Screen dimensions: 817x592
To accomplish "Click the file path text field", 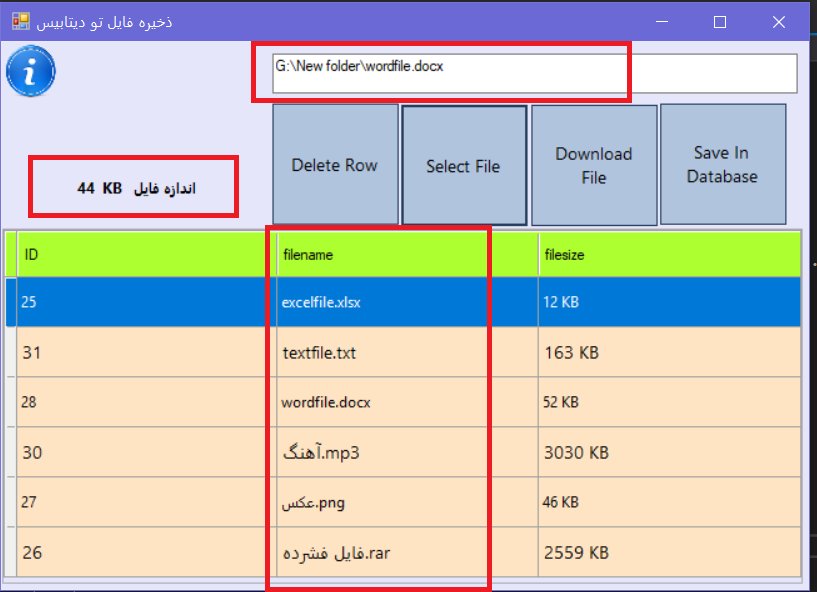I will click(x=534, y=73).
